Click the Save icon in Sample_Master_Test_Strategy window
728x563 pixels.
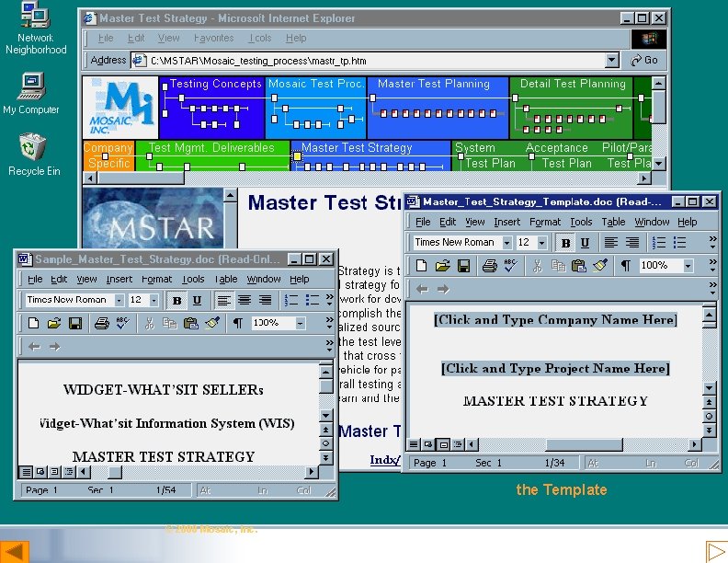75,323
